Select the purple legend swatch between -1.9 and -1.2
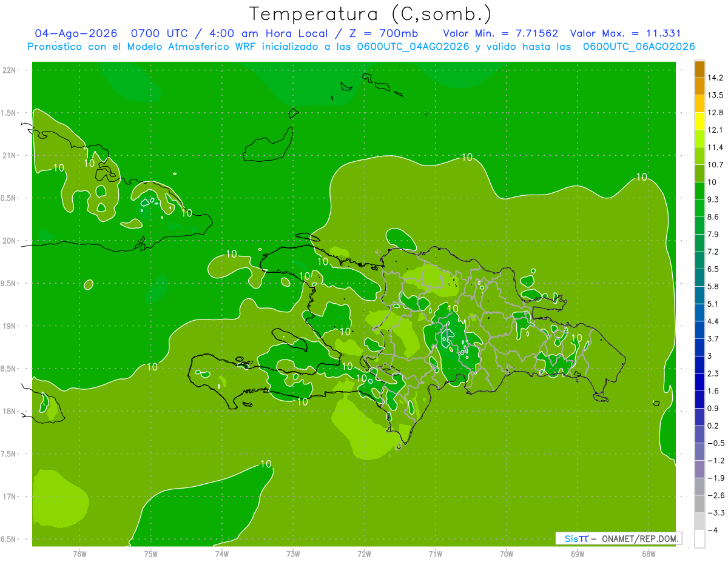 tap(699, 469)
